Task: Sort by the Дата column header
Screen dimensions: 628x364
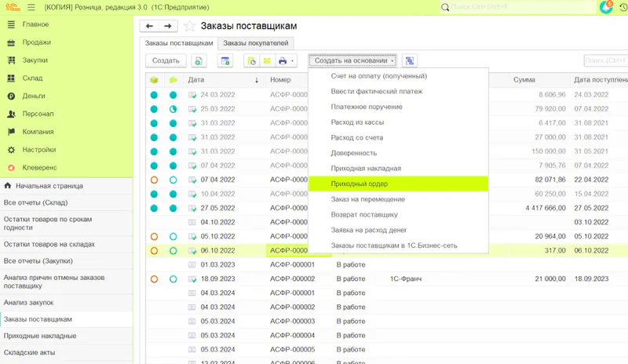Action: [x=216, y=80]
